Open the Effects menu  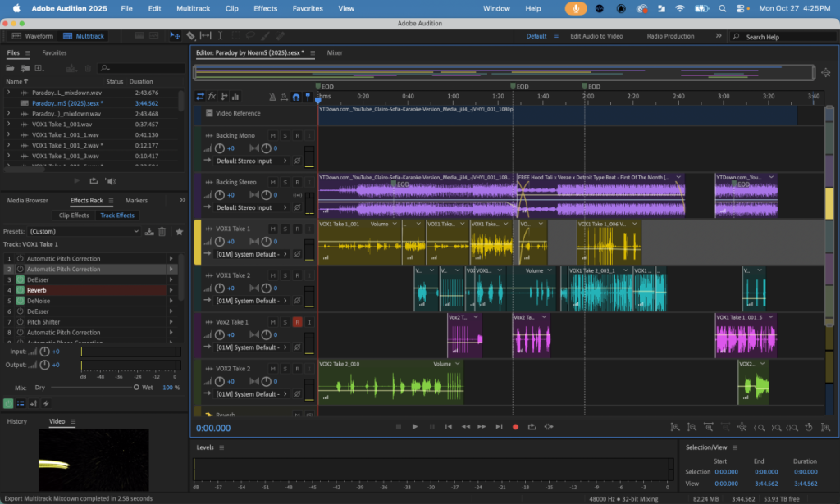tap(265, 8)
